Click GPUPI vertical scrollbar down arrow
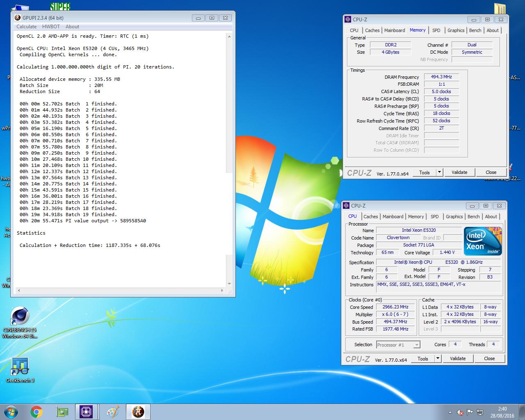The image size is (525, 420). tap(229, 283)
